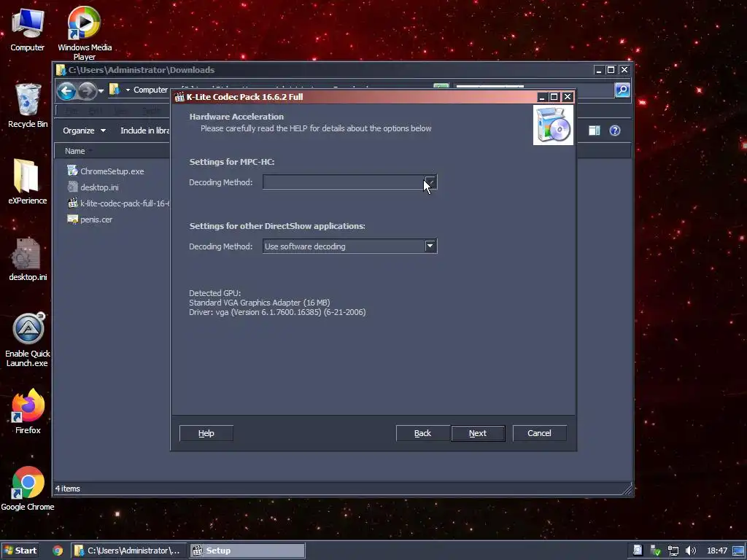Click the K-Lite installer logo image
This screenshot has width=747, height=560.
553,125
